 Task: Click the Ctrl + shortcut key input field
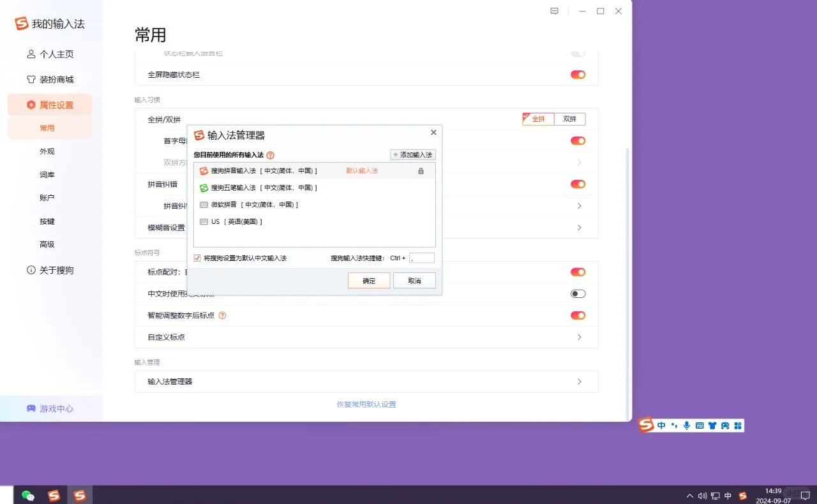point(422,258)
